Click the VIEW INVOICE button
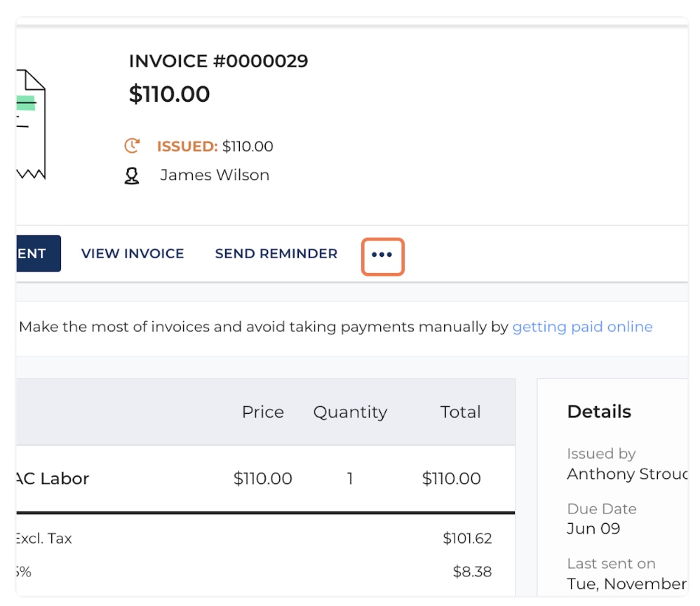The width and height of the screenshot is (700, 606). pyautogui.click(x=133, y=254)
